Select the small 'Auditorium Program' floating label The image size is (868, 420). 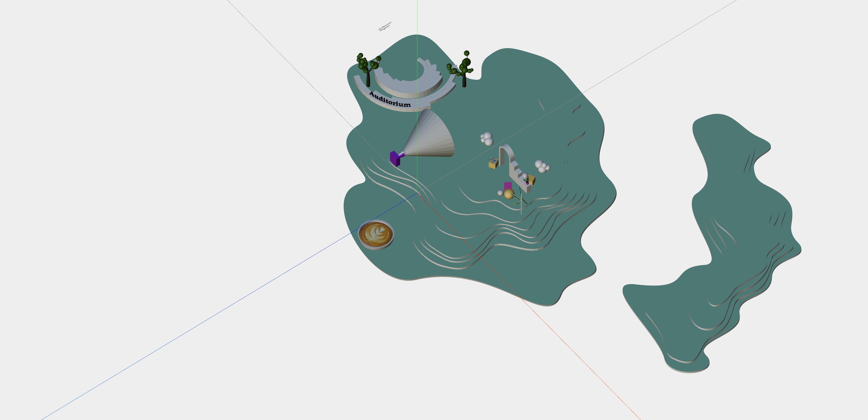[385, 26]
